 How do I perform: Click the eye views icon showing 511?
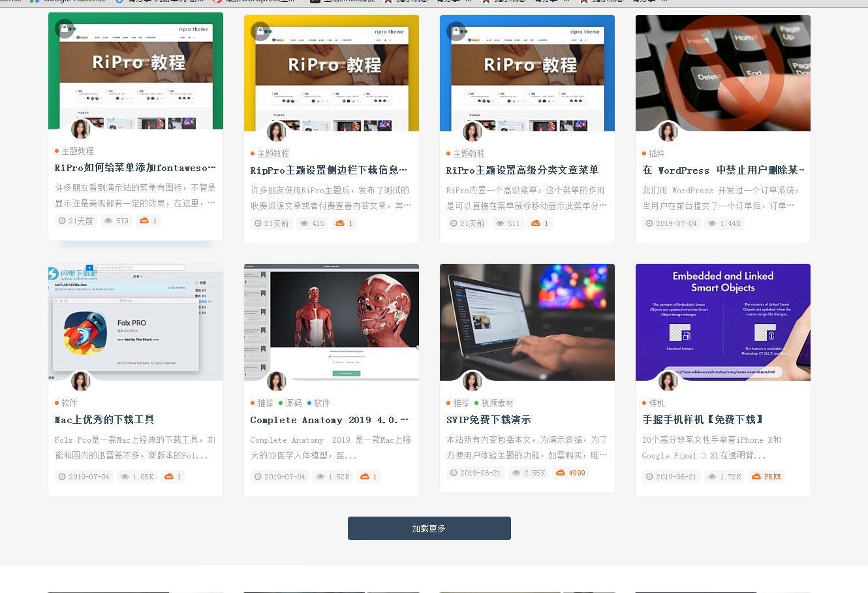(x=500, y=223)
